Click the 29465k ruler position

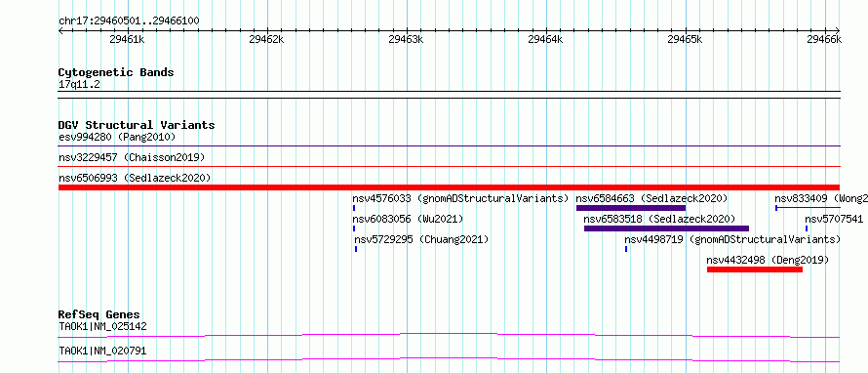tap(686, 39)
